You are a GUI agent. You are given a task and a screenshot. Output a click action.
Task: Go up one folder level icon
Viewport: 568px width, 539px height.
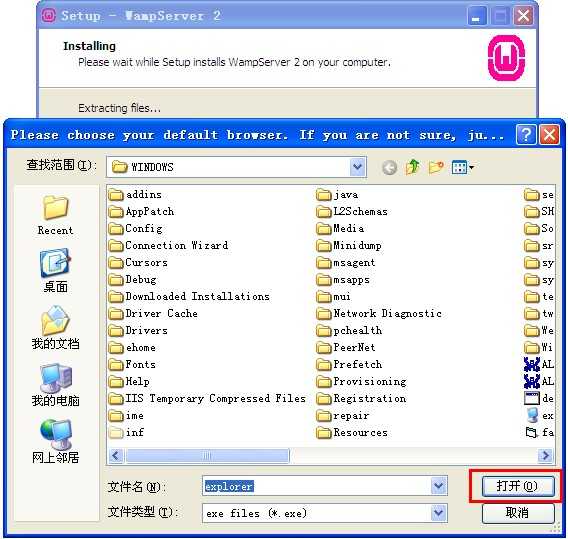pyautogui.click(x=413, y=167)
